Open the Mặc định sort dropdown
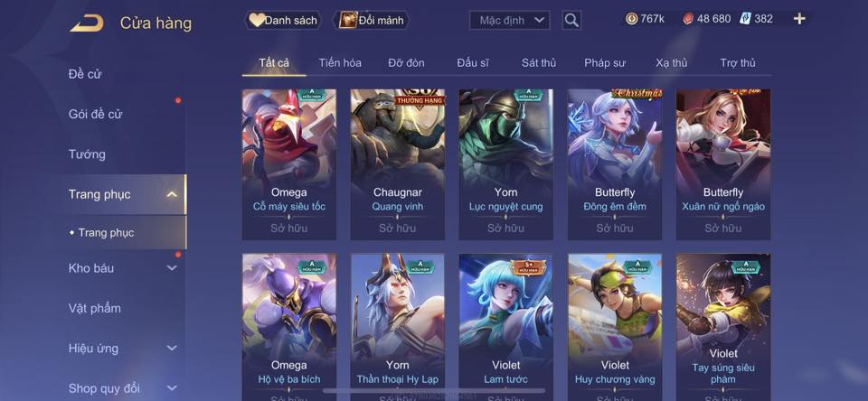The image size is (868, 401). 510,21
